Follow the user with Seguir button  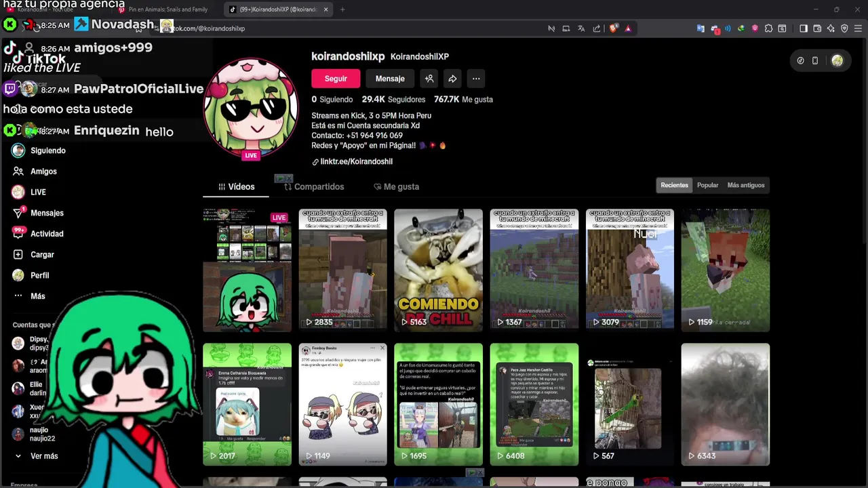[335, 79]
